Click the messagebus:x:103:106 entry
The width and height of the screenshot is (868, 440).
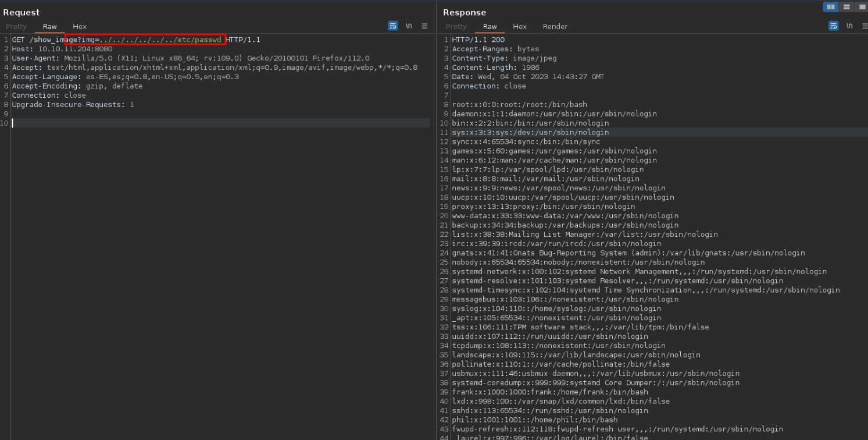point(565,300)
